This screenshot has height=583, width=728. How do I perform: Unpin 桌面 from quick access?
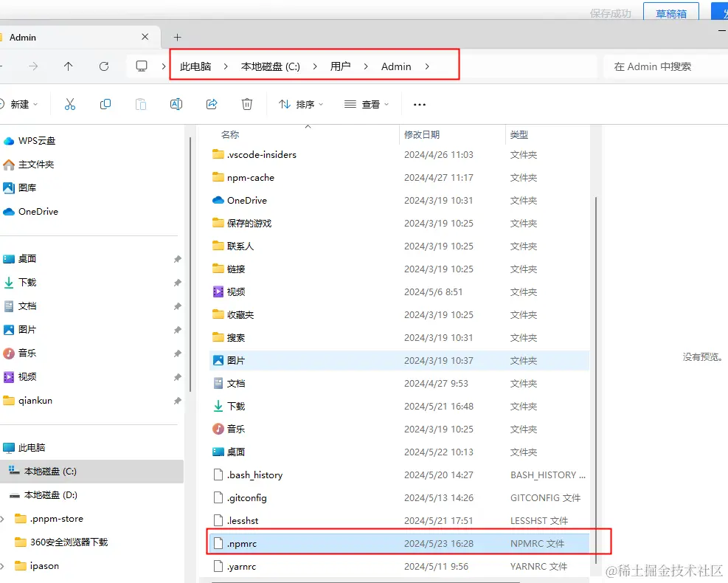[177, 259]
